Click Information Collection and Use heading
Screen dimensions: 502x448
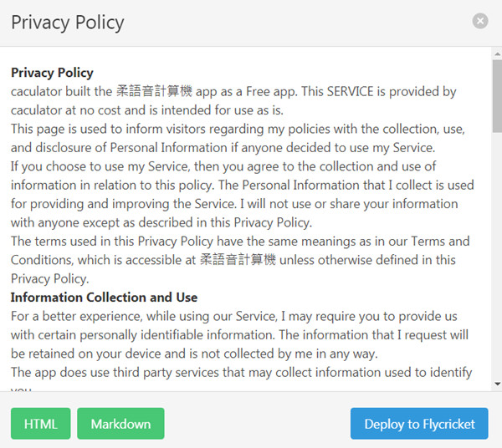104,298
